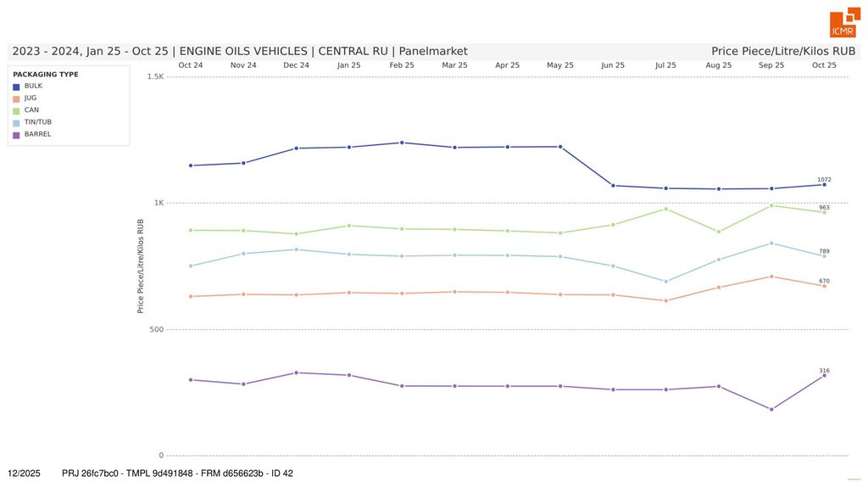Screen dimensions: 868x487
Task: Toggle the TIN/TUB legend entry
Action: (37, 122)
